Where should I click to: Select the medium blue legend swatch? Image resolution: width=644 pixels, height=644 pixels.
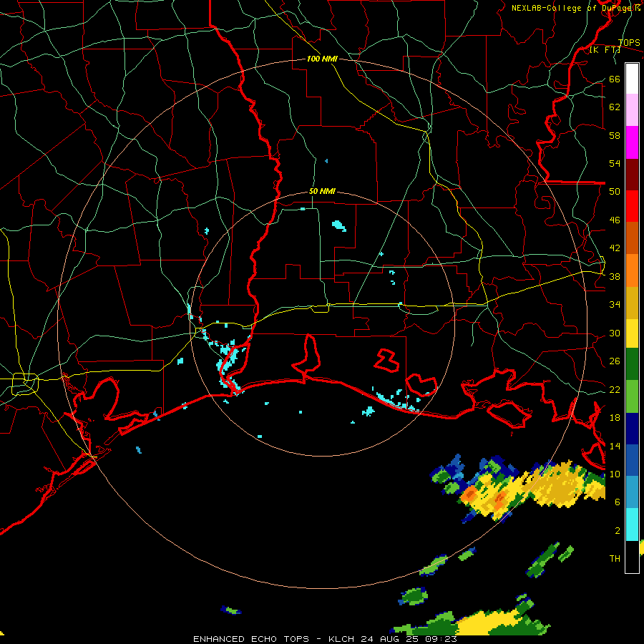pyautogui.click(x=632, y=460)
